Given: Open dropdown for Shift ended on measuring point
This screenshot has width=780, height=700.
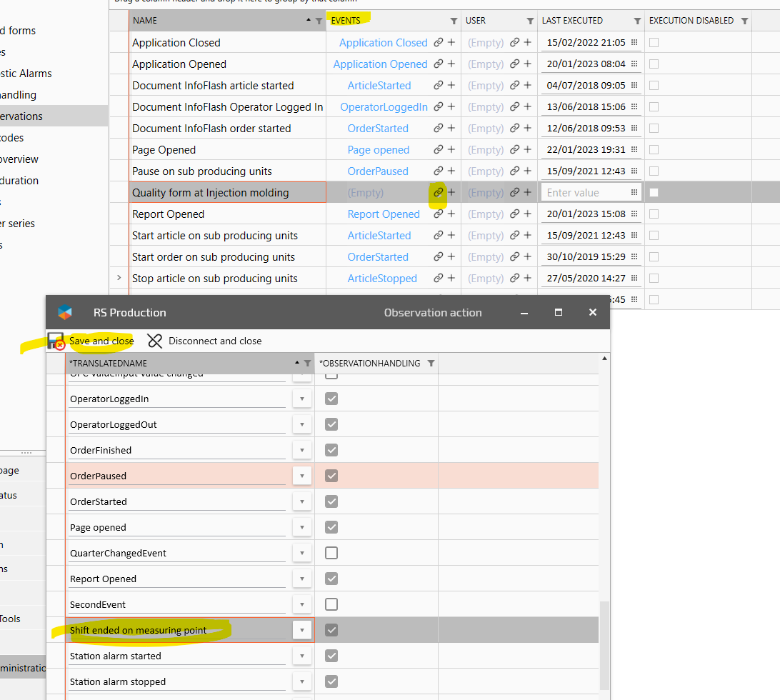Looking at the screenshot, I should click(x=302, y=630).
